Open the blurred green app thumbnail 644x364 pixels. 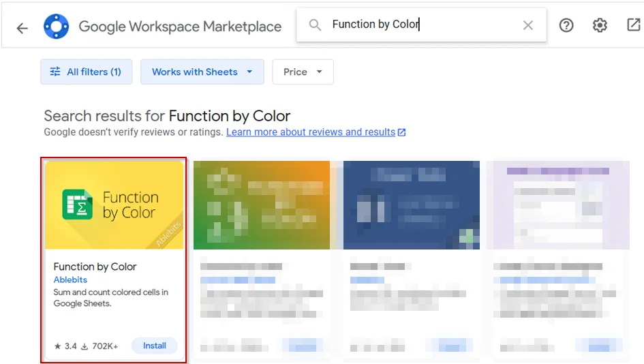coord(262,205)
